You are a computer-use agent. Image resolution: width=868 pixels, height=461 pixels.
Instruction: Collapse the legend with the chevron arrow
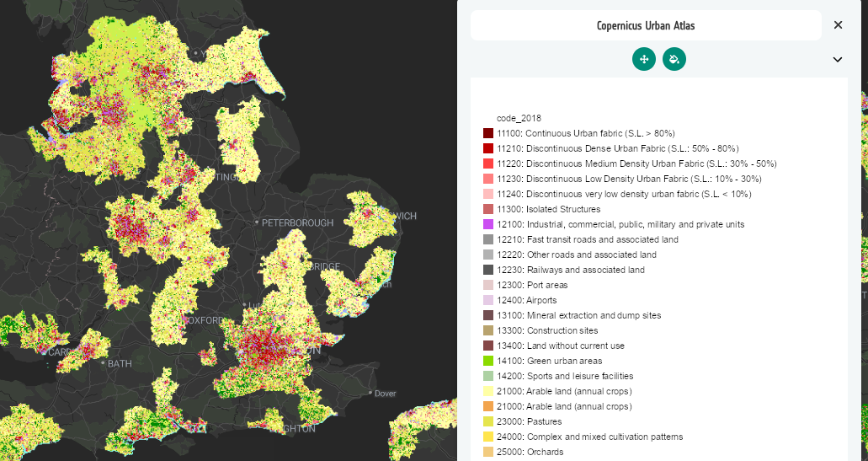(x=838, y=59)
